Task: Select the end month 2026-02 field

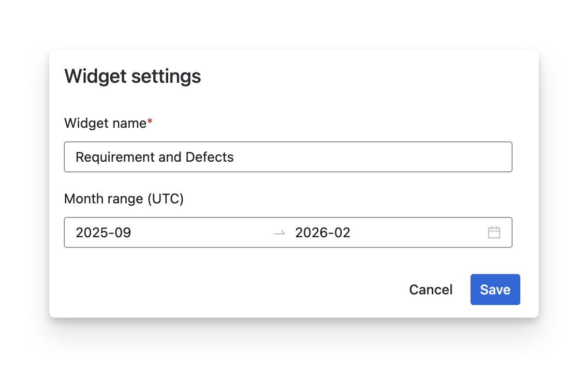Action: point(323,233)
